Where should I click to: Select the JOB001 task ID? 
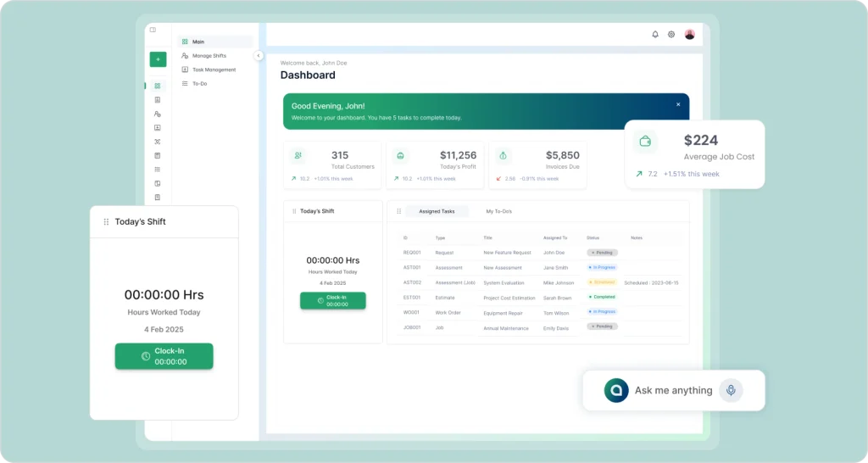(x=412, y=327)
